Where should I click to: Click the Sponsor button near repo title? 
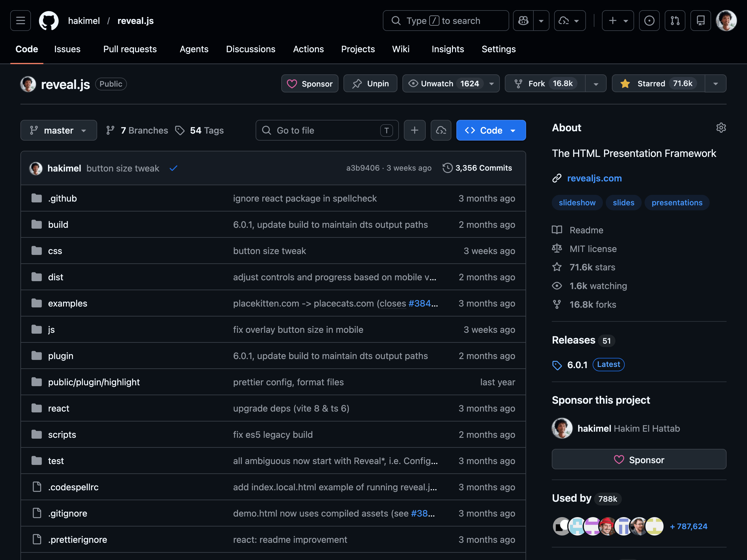[x=310, y=83]
